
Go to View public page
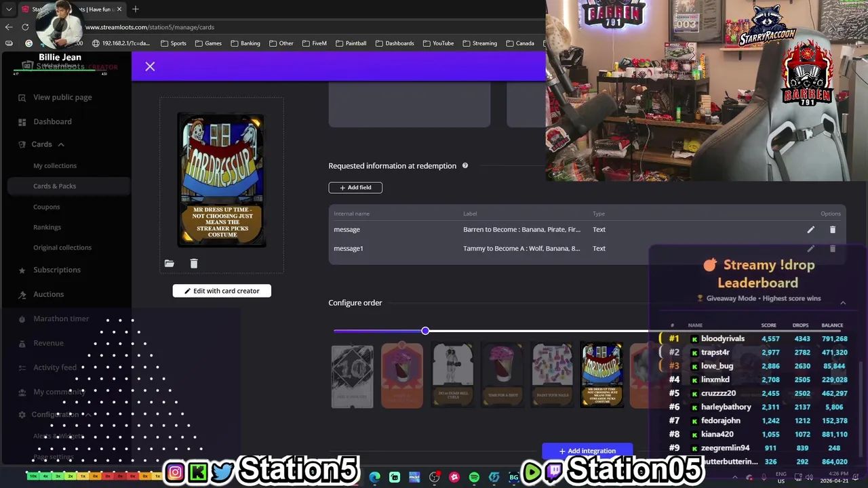(62, 98)
